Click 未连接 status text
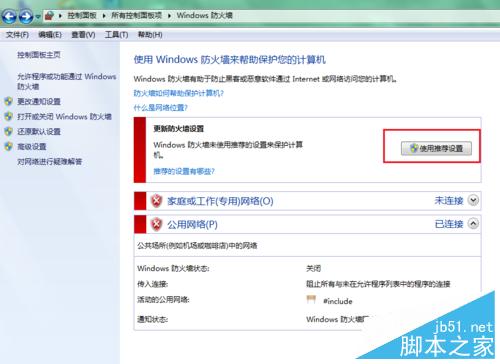The height and width of the screenshot is (364, 500). click(449, 201)
